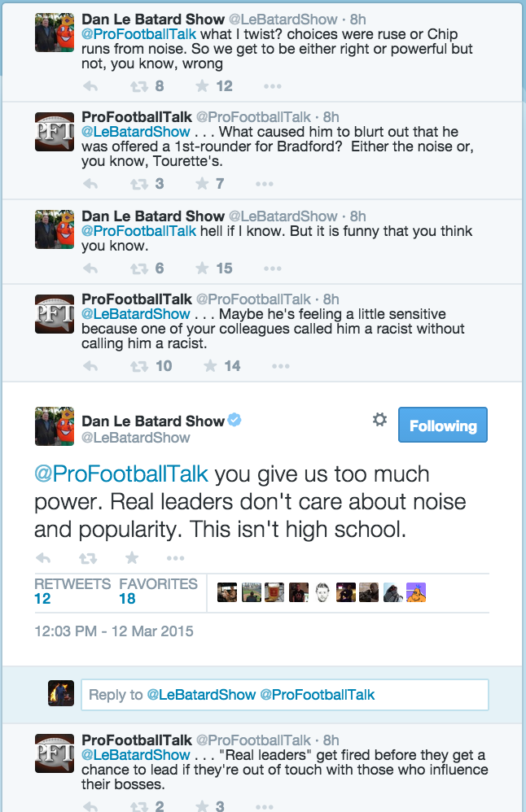This screenshot has width=526, height=812.
Task: Retweet the main highlighted tweet
Action: point(87,558)
